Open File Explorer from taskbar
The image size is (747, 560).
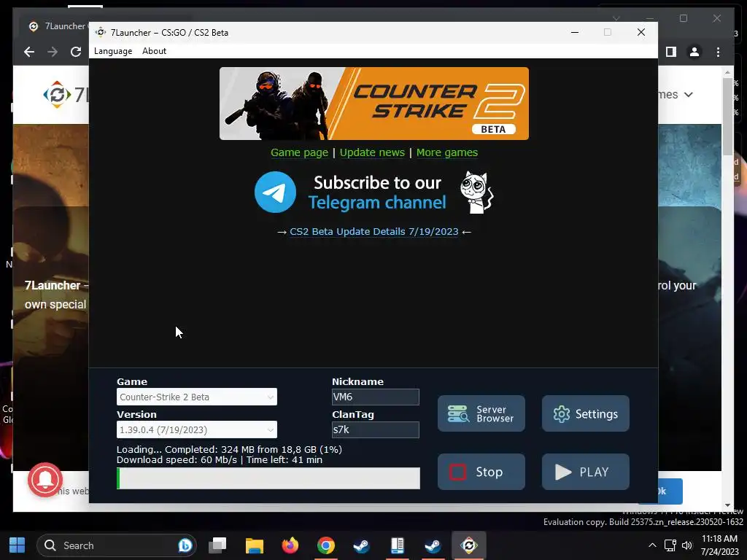[254, 545]
